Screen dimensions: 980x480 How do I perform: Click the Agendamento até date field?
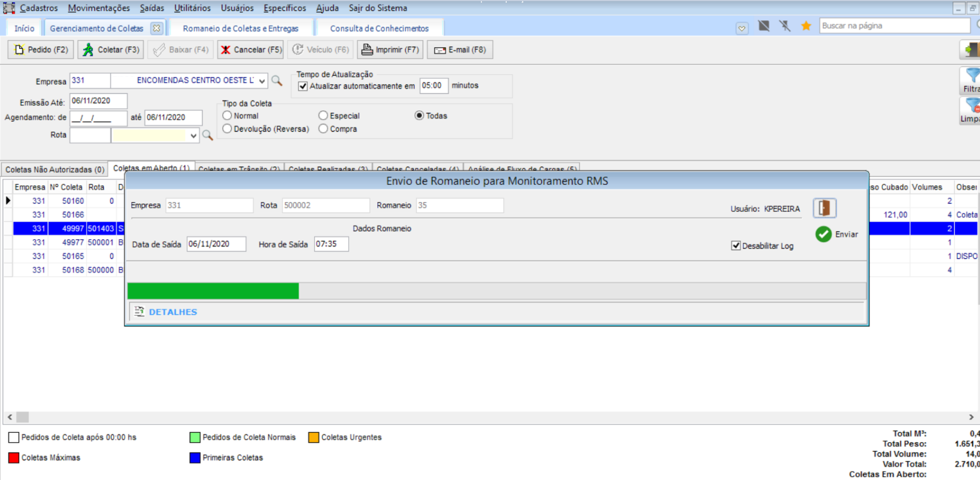coord(173,117)
